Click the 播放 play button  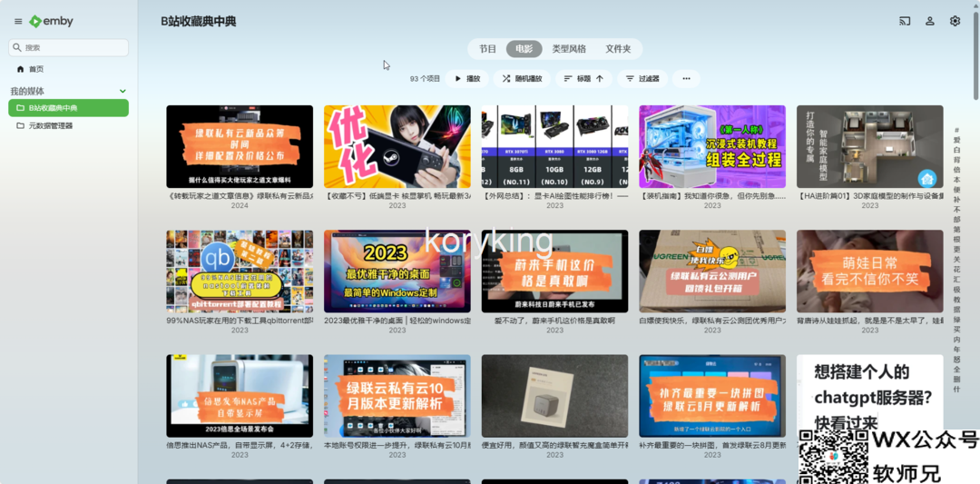[x=467, y=79]
